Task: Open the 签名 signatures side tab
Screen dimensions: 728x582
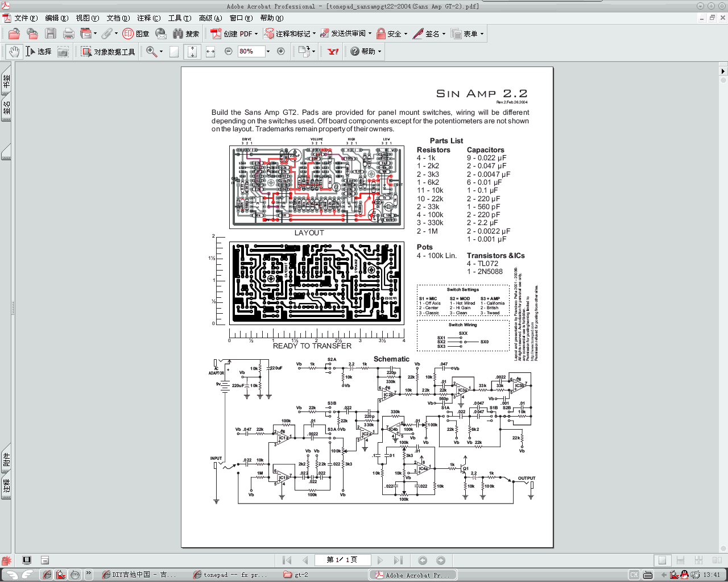Action: (x=6, y=109)
